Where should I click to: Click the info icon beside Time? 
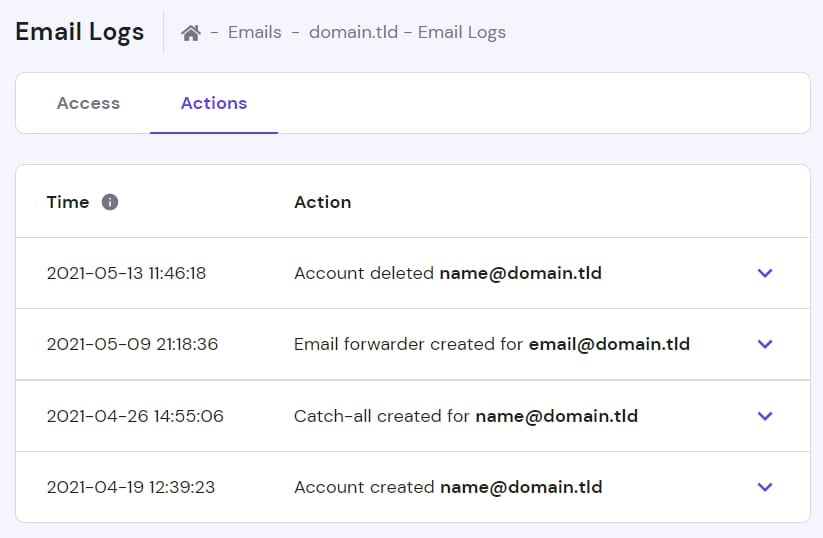click(110, 202)
